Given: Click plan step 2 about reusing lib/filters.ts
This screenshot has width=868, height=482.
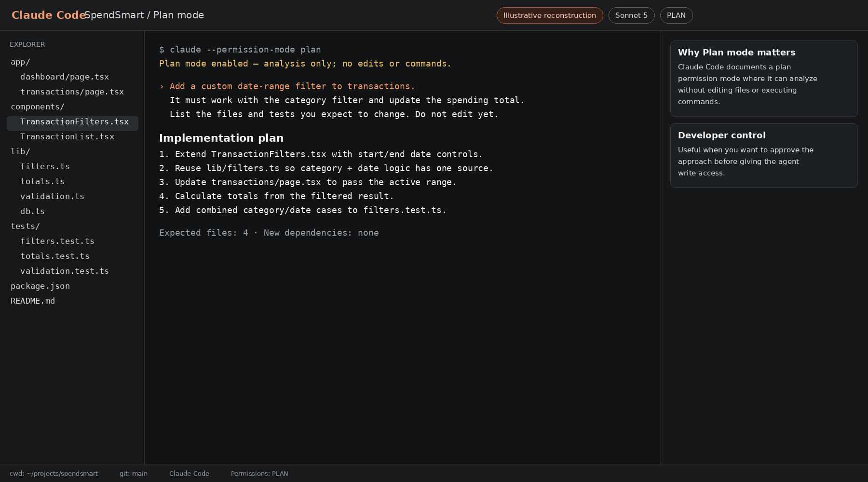Looking at the screenshot, I should [326, 168].
